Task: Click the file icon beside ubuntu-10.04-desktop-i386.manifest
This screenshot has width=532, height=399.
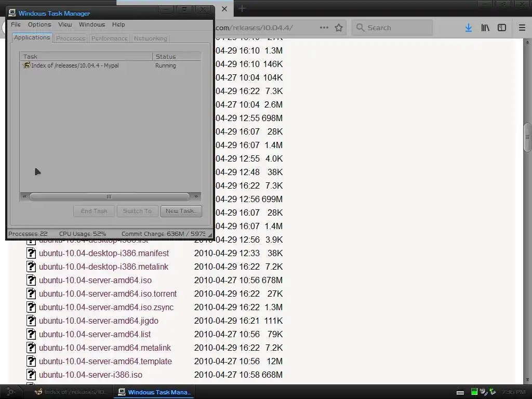Action: click(31, 253)
